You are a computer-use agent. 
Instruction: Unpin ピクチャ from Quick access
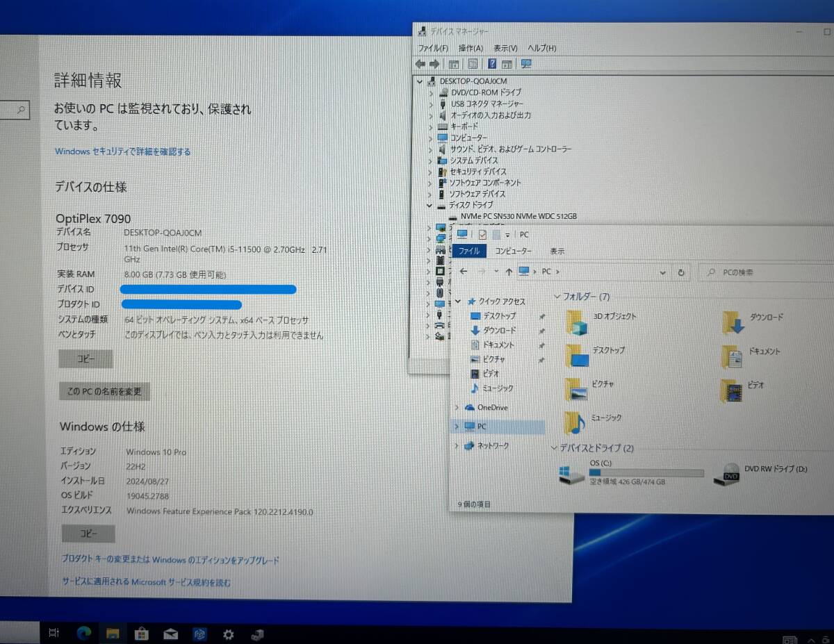[541, 359]
